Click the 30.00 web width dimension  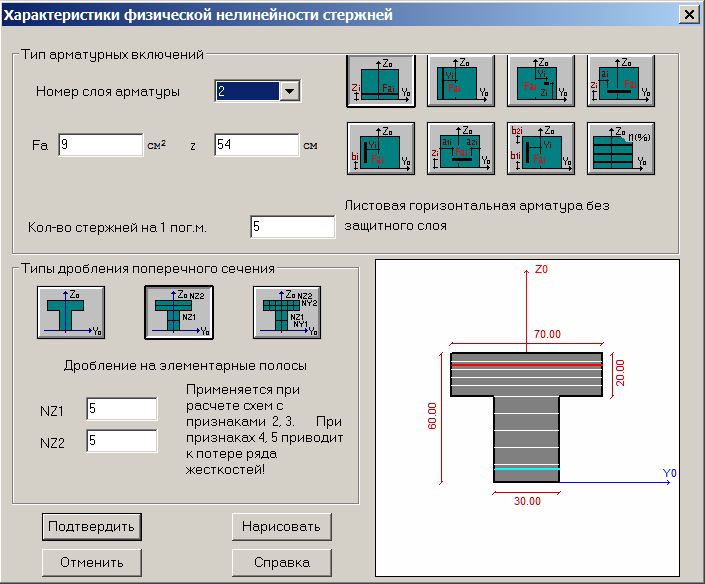pyautogui.click(x=527, y=501)
